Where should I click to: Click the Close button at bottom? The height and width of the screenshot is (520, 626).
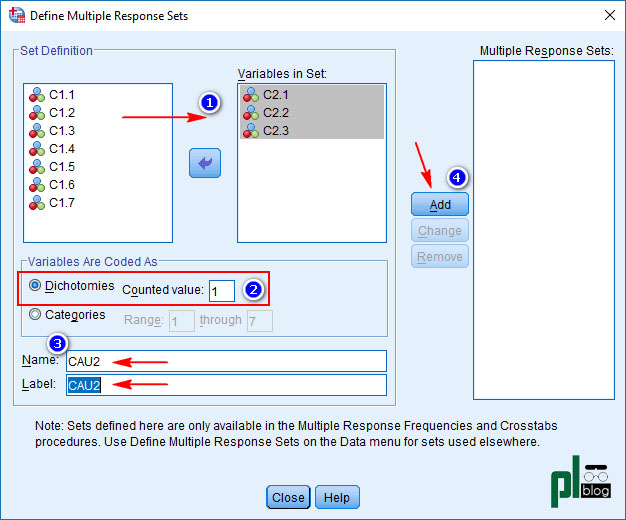(x=288, y=497)
